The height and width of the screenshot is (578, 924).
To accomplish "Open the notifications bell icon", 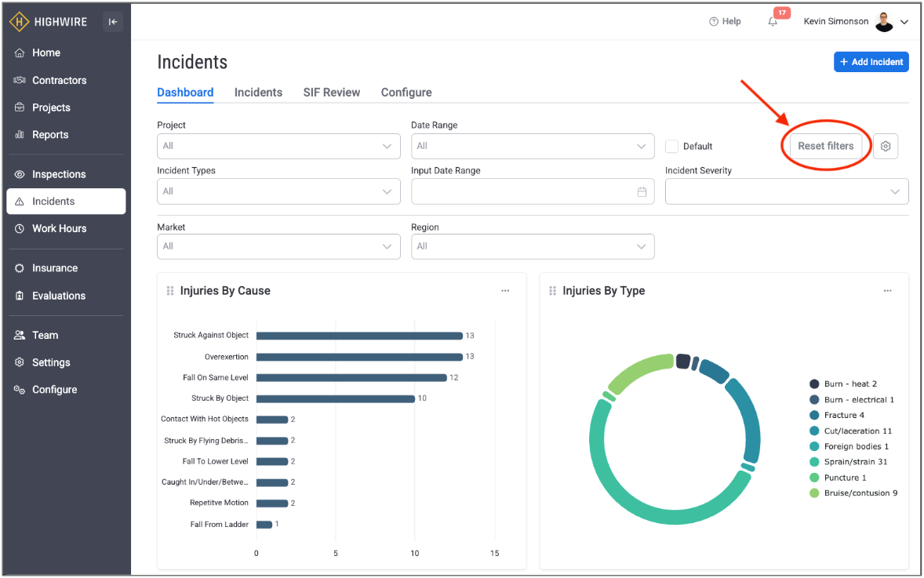I will pyautogui.click(x=773, y=22).
